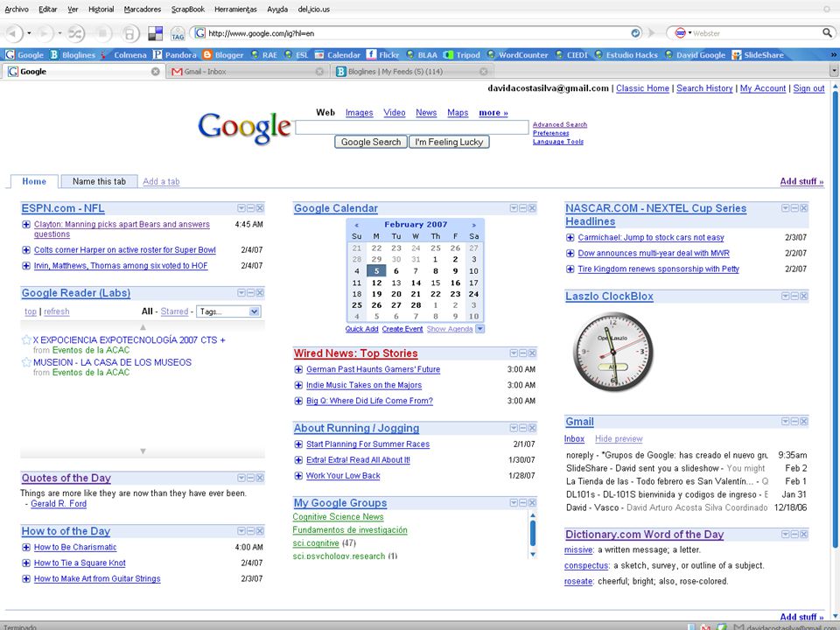Expand the How to Be Charismatic item
This screenshot has width=840, height=630.
pos(25,547)
